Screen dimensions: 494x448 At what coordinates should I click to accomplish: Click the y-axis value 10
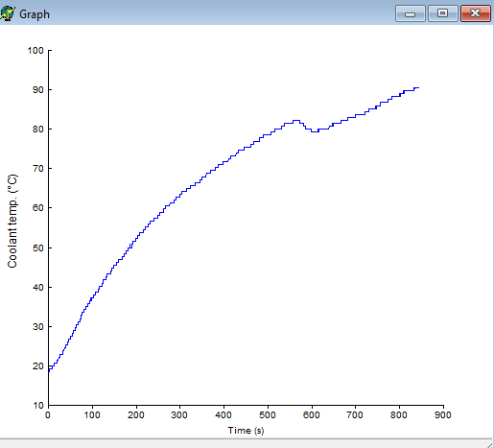[x=37, y=406]
